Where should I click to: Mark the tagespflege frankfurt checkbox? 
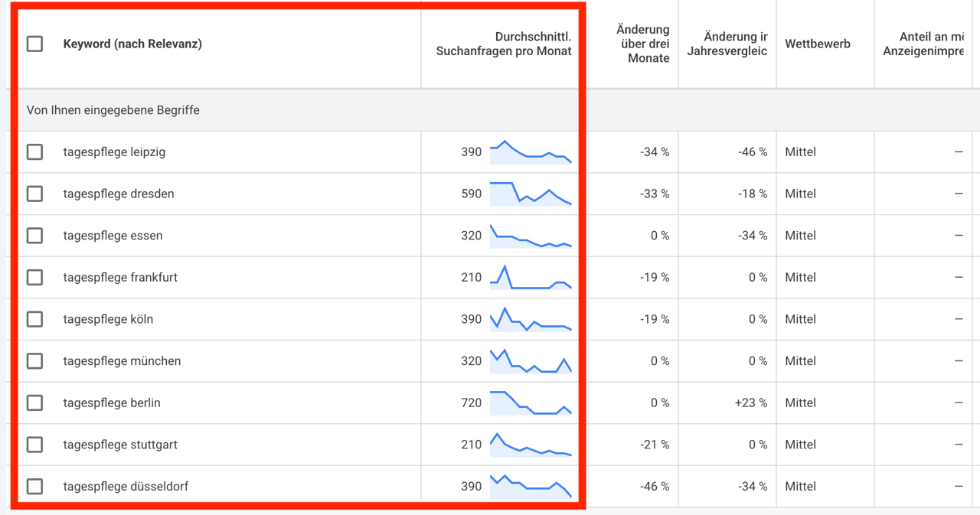pyautogui.click(x=34, y=277)
